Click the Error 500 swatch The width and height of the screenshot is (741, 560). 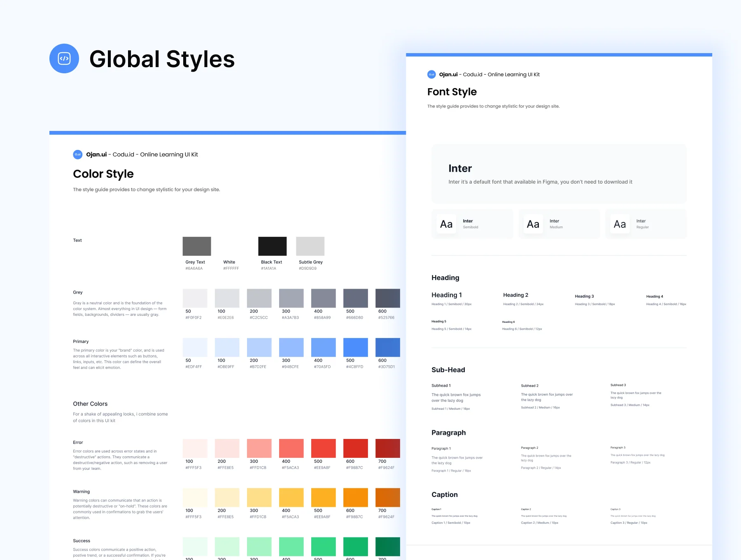pyautogui.click(x=324, y=448)
